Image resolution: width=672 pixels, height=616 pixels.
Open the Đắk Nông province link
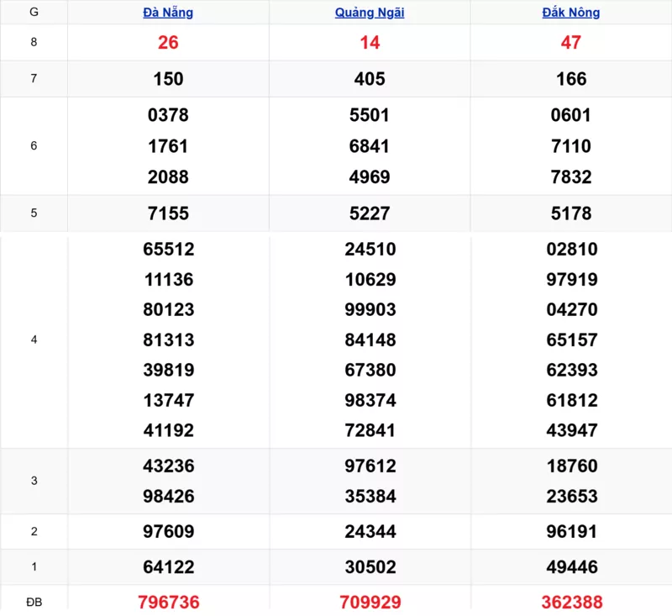coord(571,13)
